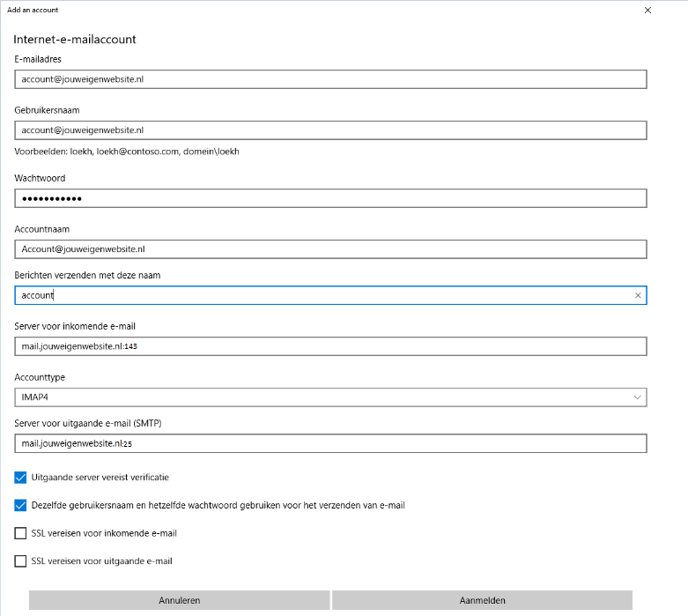
Task: Toggle same username and password for sending checkbox
Action: pos(21,506)
